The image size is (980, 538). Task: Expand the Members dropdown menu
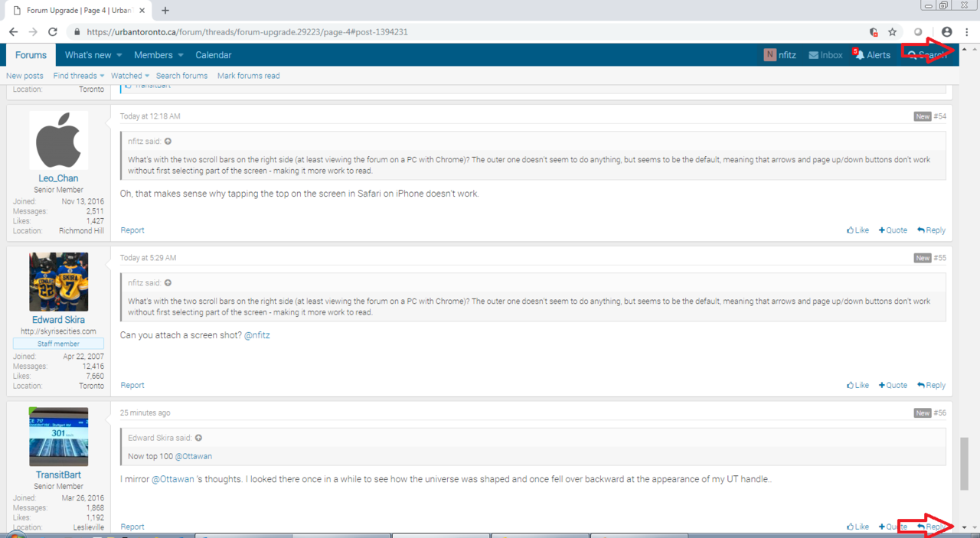(x=158, y=55)
